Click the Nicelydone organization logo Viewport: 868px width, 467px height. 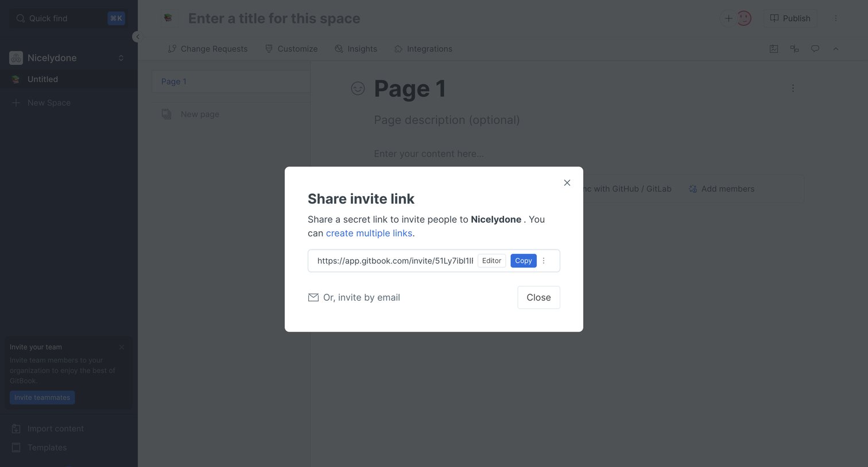click(16, 58)
